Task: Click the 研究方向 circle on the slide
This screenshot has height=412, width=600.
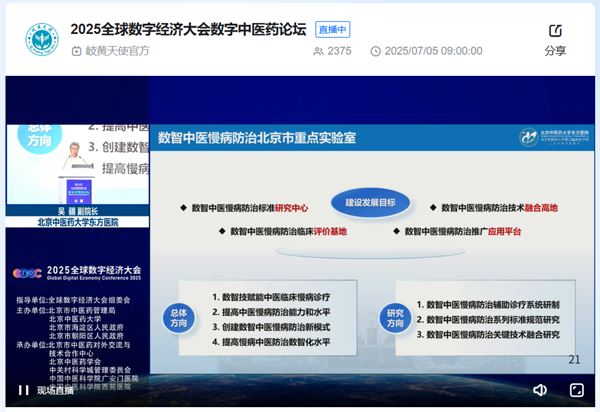Action: (395, 318)
